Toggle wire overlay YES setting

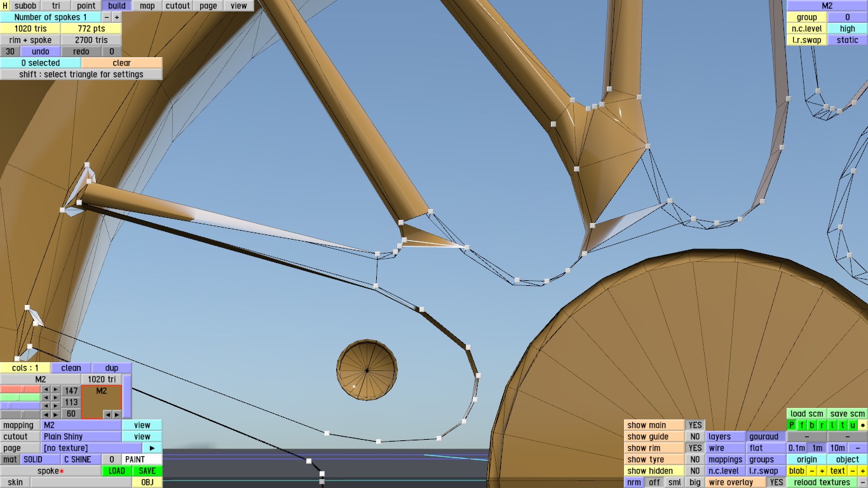tap(776, 482)
